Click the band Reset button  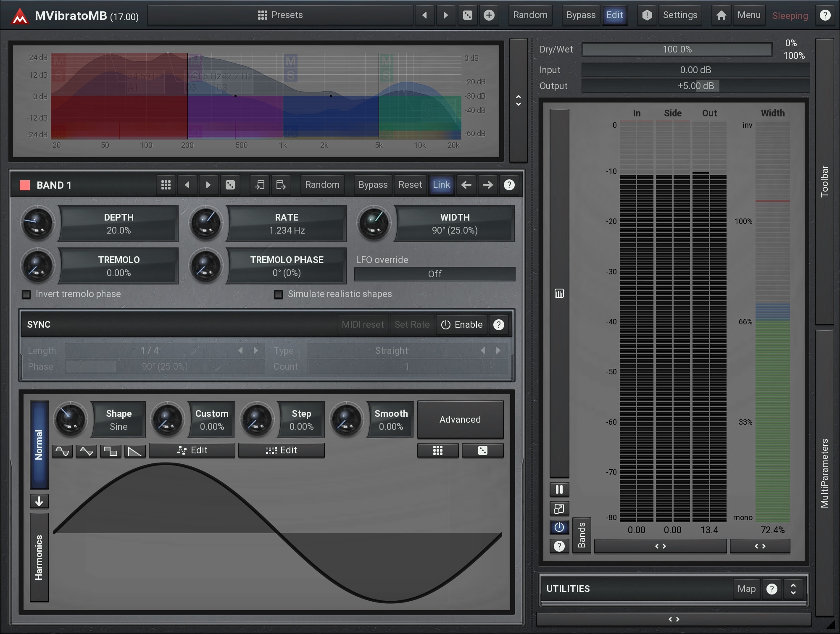pyautogui.click(x=410, y=185)
